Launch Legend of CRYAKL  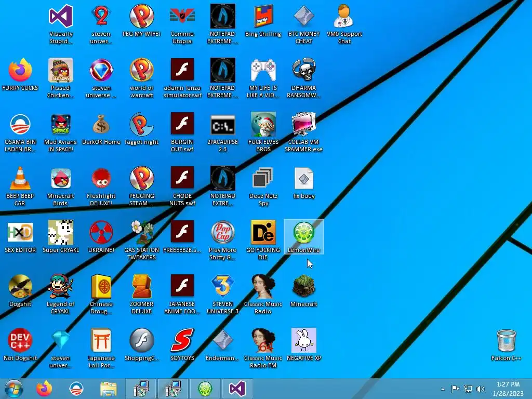tap(61, 294)
